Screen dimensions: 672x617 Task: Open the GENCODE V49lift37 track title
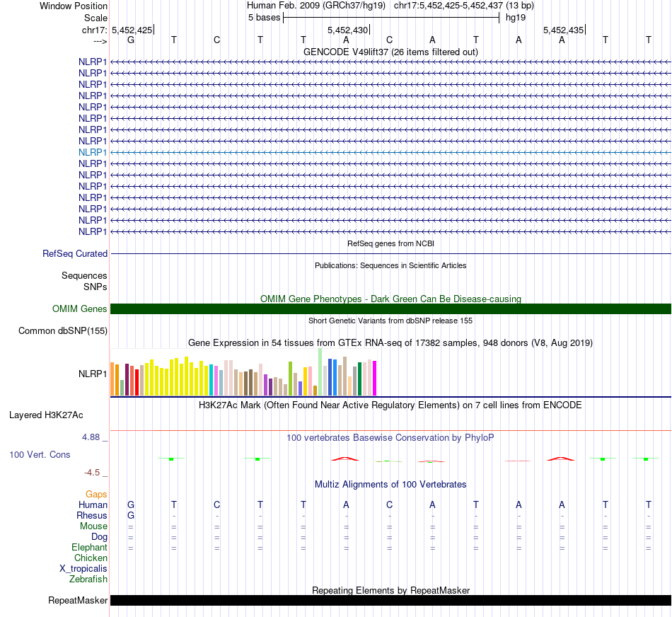point(390,52)
